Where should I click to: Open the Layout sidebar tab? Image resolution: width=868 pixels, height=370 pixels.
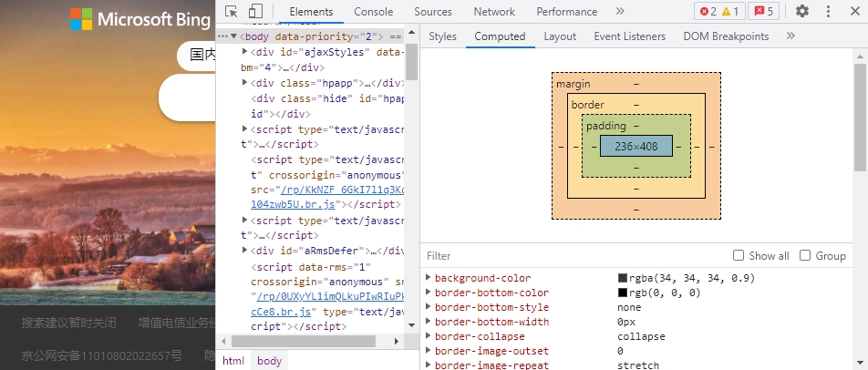click(560, 36)
